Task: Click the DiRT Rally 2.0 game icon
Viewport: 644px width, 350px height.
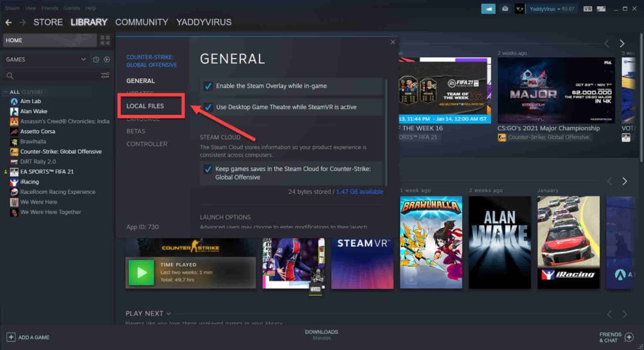Action: pos(14,162)
